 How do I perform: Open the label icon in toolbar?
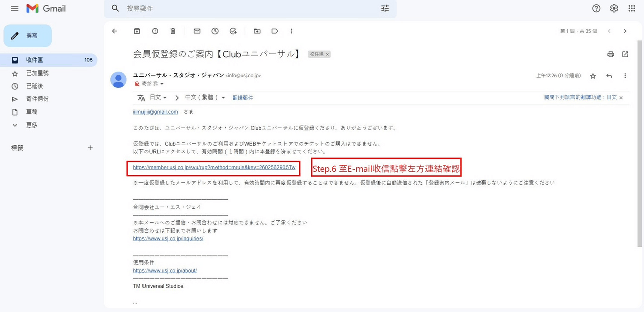point(275,31)
